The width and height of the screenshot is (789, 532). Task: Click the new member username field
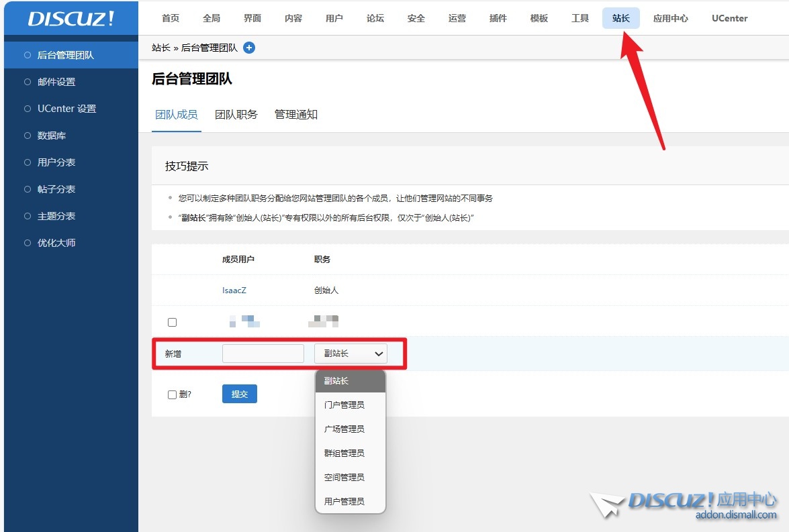(263, 354)
